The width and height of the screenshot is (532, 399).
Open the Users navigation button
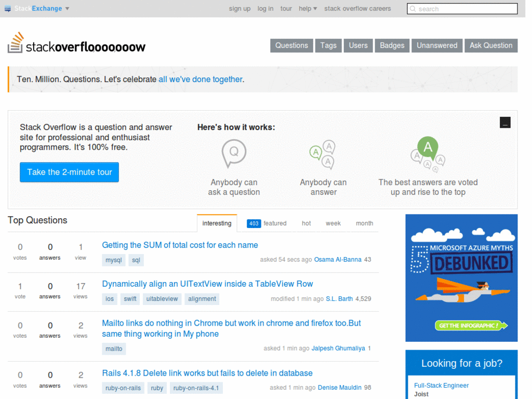coord(358,46)
